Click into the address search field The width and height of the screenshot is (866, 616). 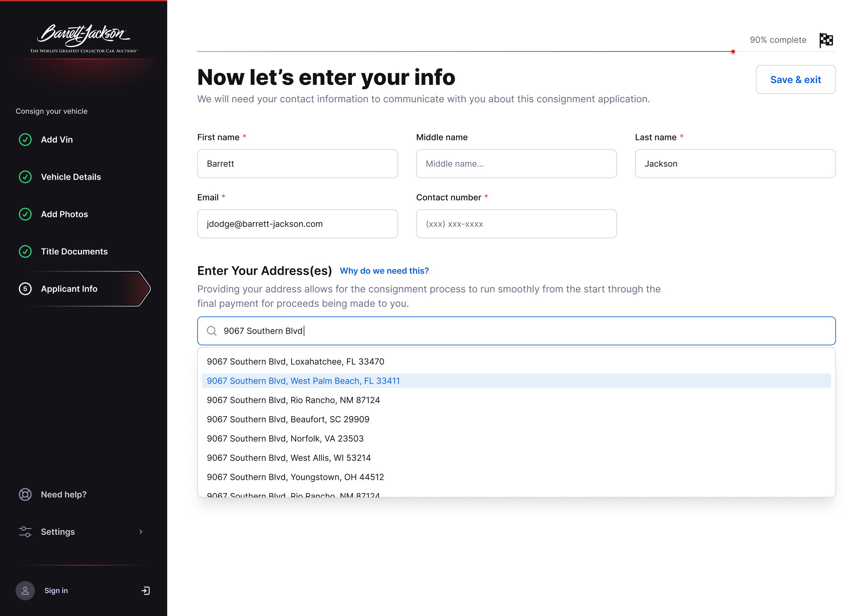click(x=516, y=331)
